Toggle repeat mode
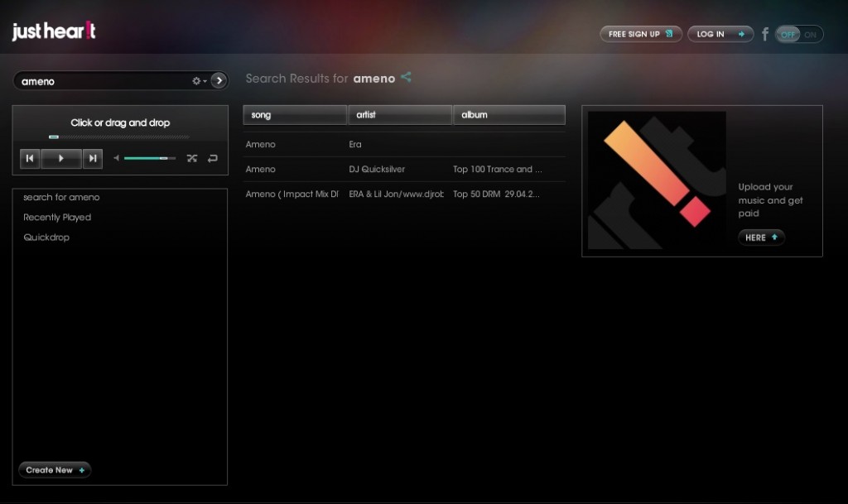 (213, 158)
